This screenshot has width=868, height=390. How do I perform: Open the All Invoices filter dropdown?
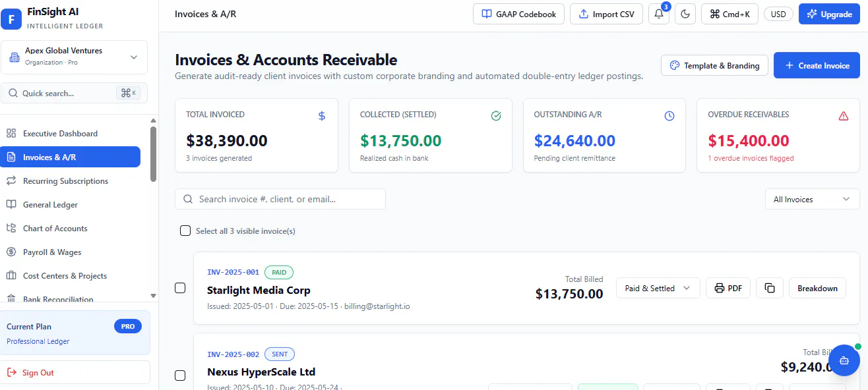point(812,199)
